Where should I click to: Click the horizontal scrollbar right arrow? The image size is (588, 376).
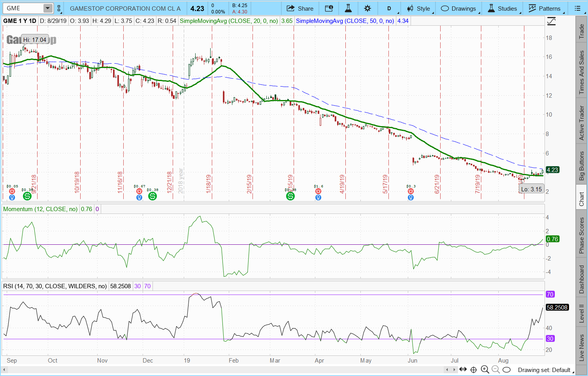[454, 370]
